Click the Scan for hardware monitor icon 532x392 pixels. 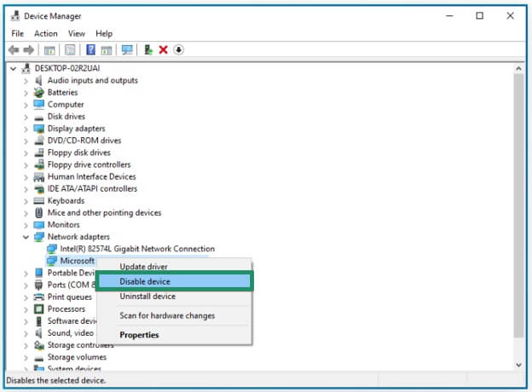(127, 49)
